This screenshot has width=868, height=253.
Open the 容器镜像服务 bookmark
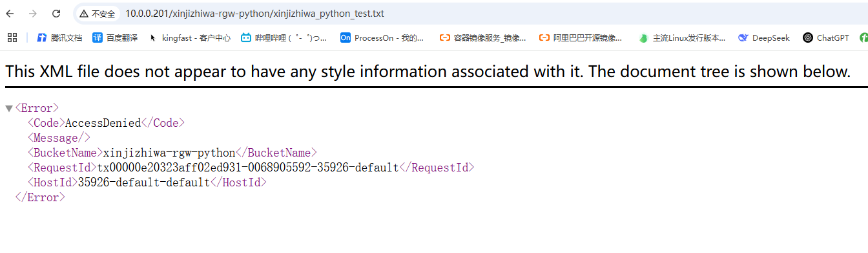coord(482,38)
